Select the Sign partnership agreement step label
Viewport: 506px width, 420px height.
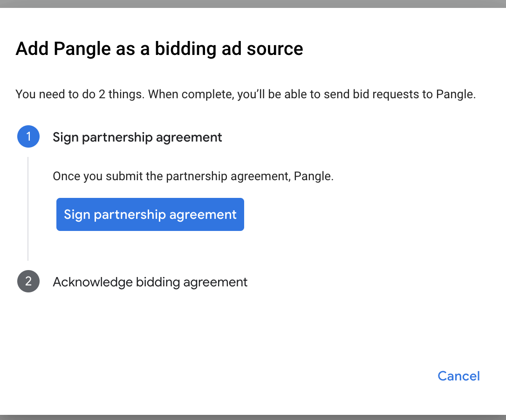tap(137, 137)
